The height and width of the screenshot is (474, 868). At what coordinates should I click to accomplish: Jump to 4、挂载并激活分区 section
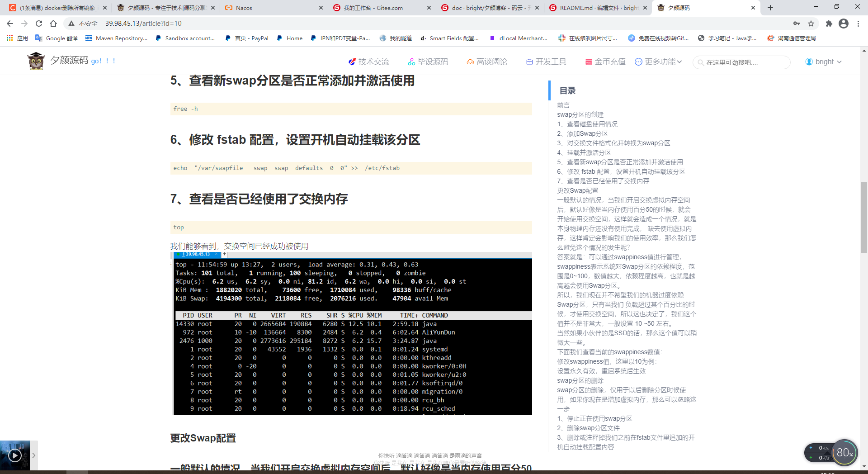point(584,152)
